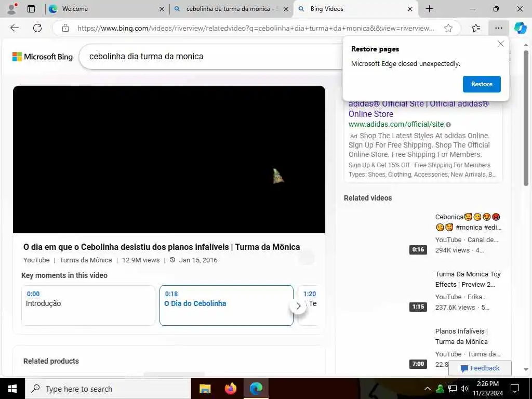
Task: Open the volume control tray icon
Action: pos(464,389)
